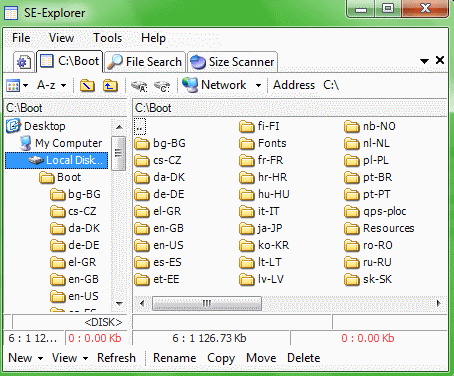Click the Network computer icon

190,85
